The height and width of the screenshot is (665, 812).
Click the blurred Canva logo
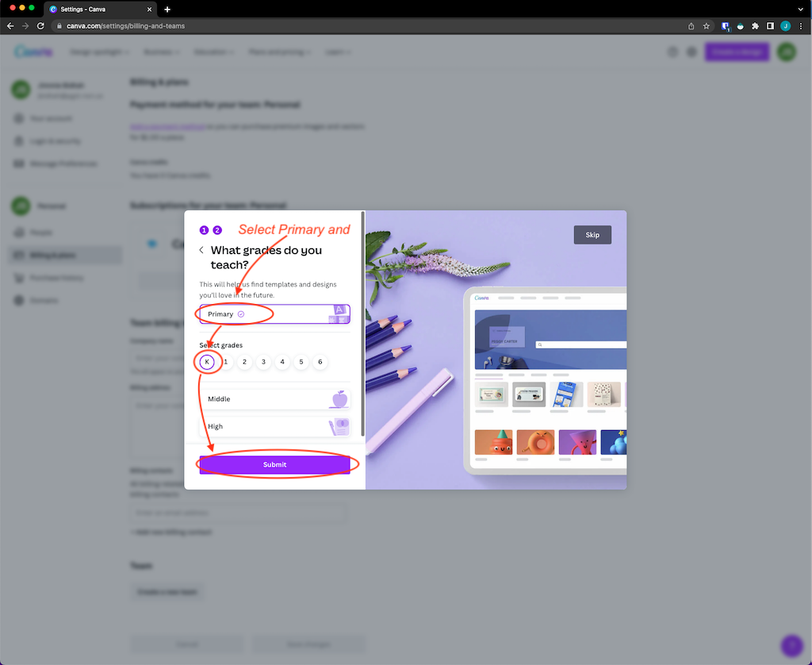[33, 52]
